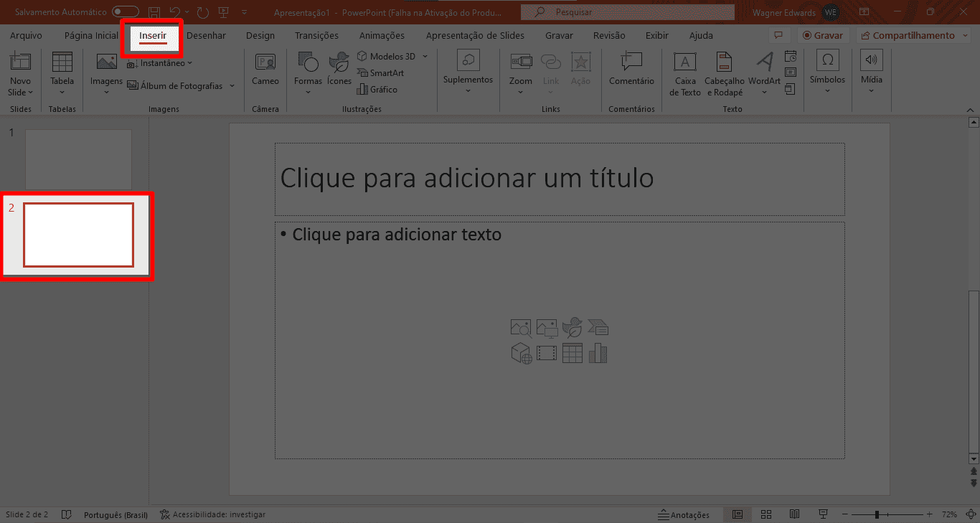
Task: Click the Ícones icon
Action: [339, 63]
